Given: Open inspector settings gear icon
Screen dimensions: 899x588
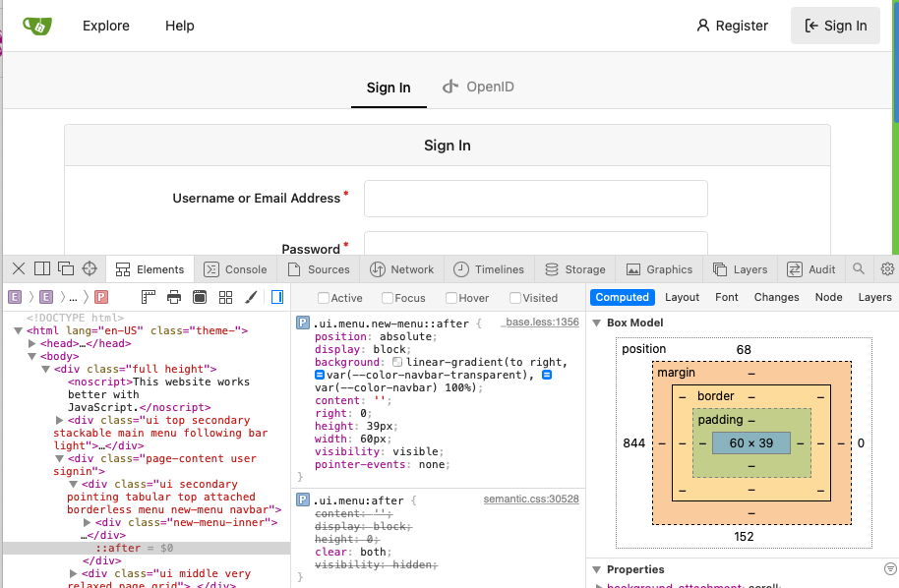Looking at the screenshot, I should point(887,268).
